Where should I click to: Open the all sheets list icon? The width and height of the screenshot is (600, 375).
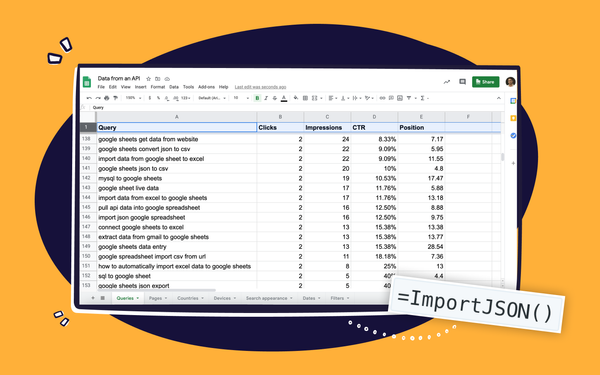(x=103, y=298)
